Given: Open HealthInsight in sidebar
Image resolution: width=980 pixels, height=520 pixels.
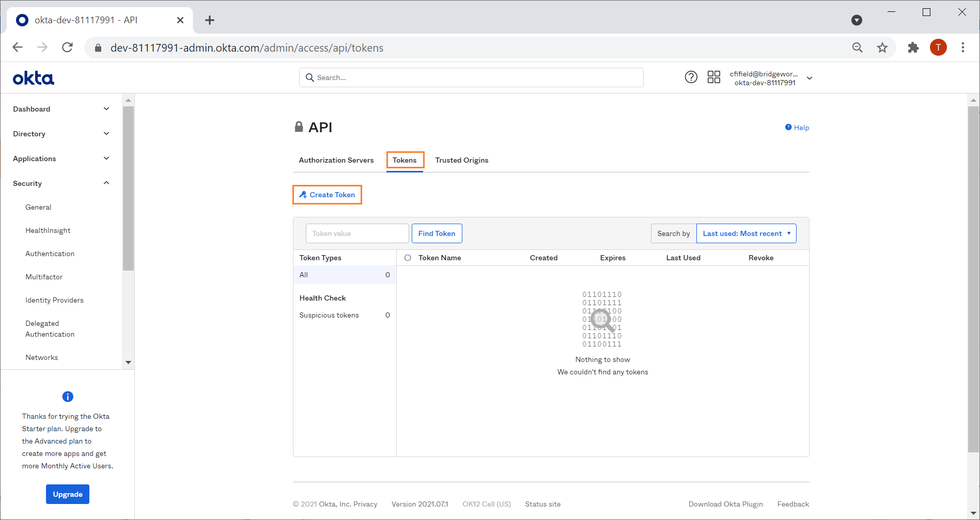Looking at the screenshot, I should [48, 230].
